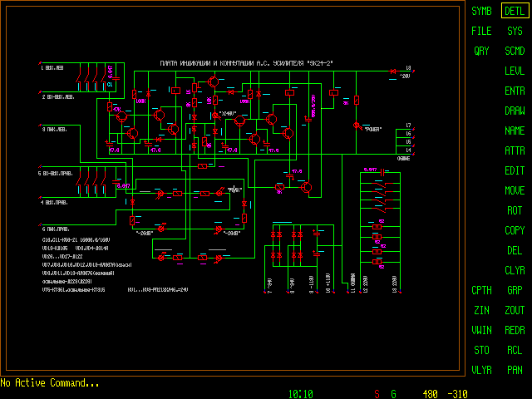Select the ZOUT zoom-out command
The image size is (532, 399).
point(515,310)
